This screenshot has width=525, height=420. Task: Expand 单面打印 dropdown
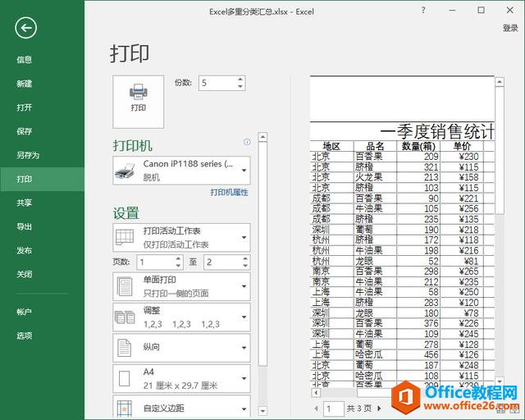click(181, 286)
